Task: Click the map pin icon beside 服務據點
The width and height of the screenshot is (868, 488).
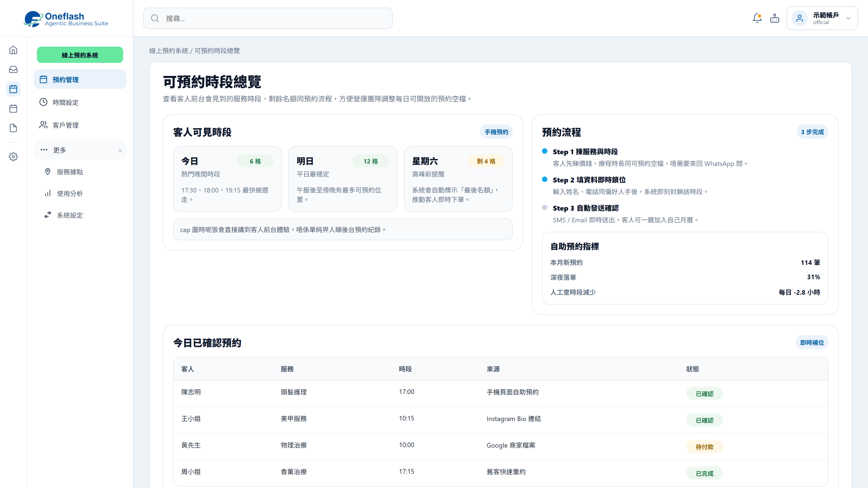Action: [x=48, y=172]
